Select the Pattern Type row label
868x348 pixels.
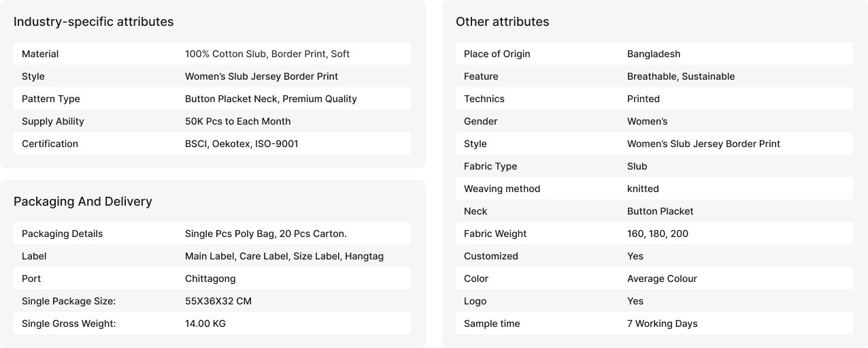point(51,99)
